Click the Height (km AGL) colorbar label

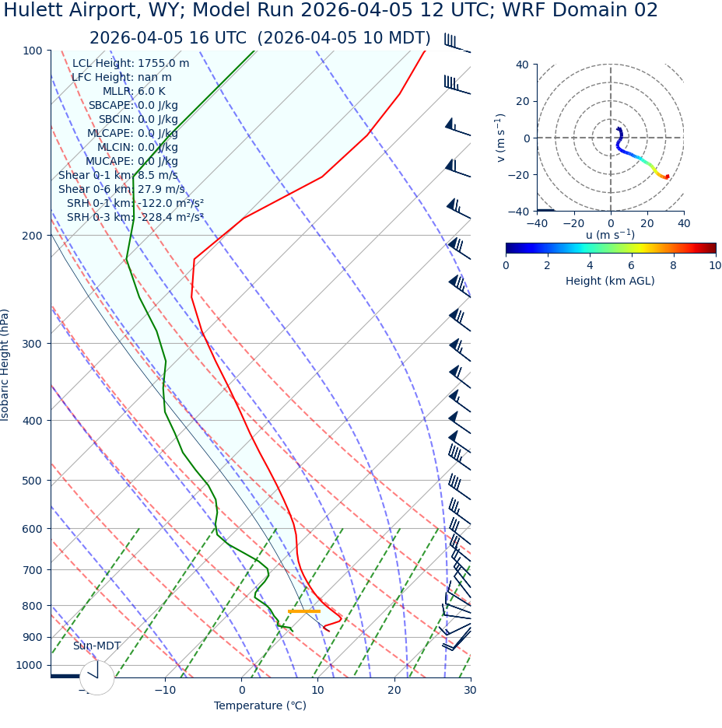[610, 281]
